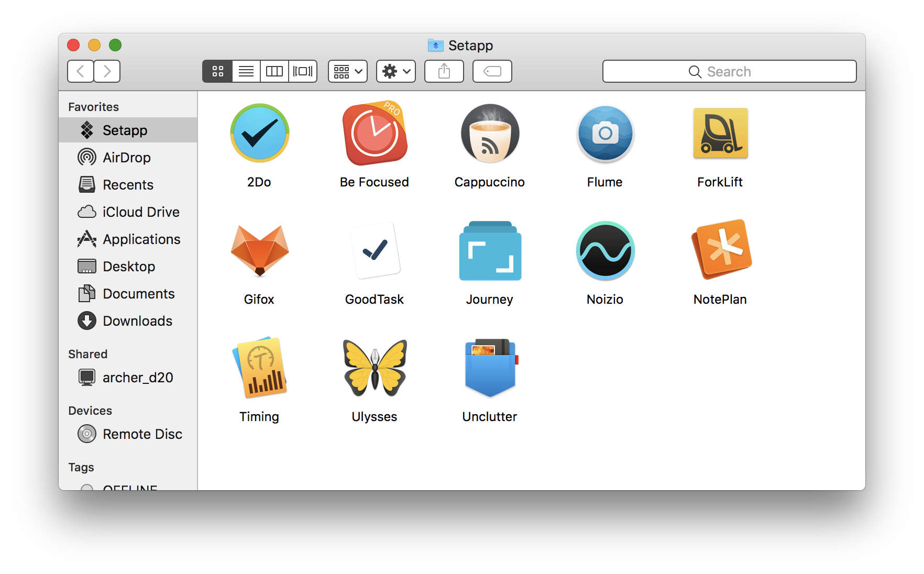
Task: Click the Setapp folder icon in title bar
Action: point(435,46)
